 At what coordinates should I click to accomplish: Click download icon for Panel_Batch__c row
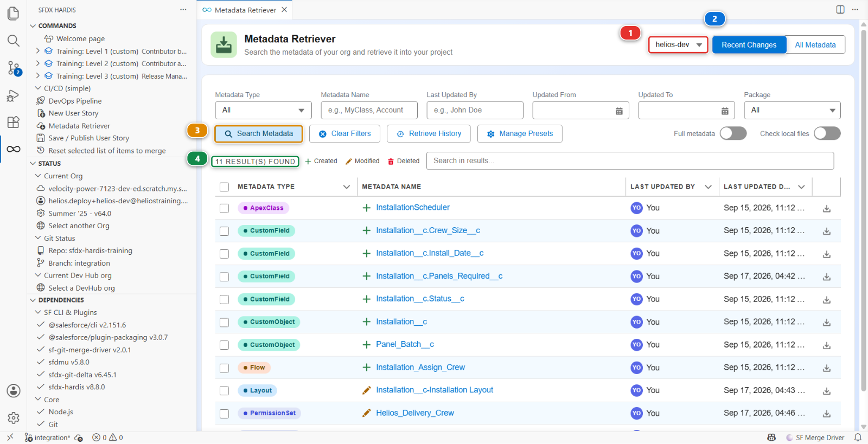(827, 345)
